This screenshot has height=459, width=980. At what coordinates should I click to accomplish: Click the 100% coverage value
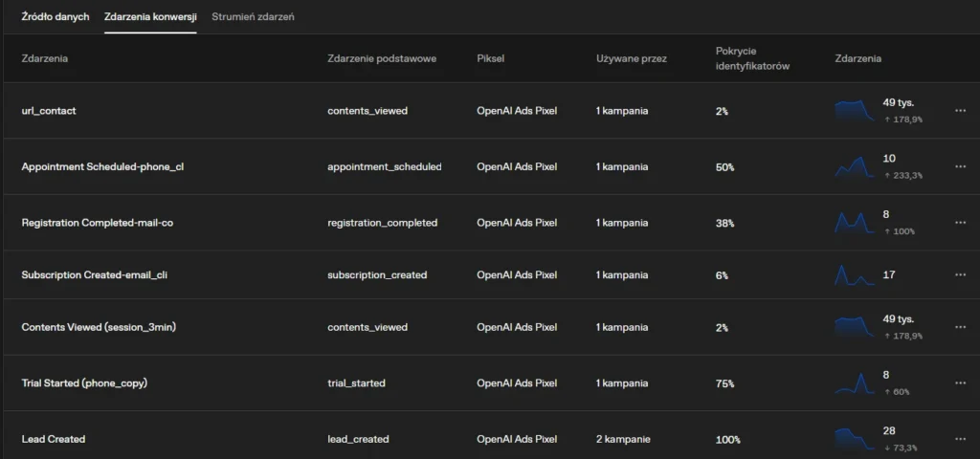[728, 440]
